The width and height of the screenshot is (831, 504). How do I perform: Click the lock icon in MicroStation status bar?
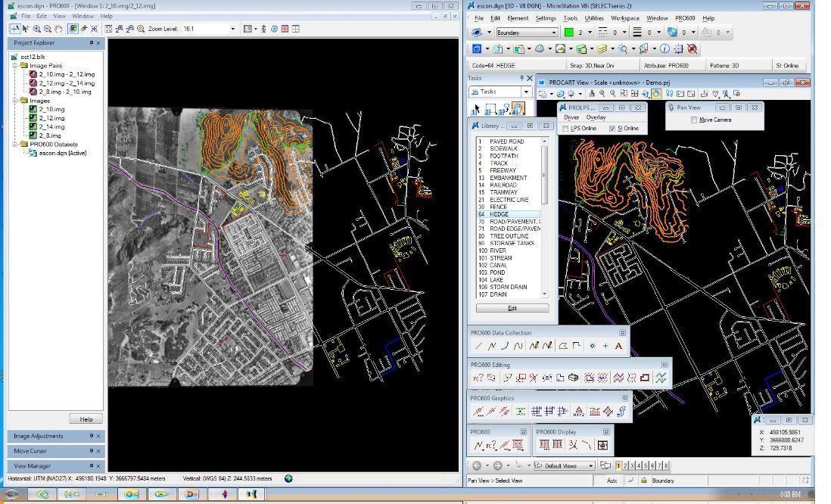point(644,481)
